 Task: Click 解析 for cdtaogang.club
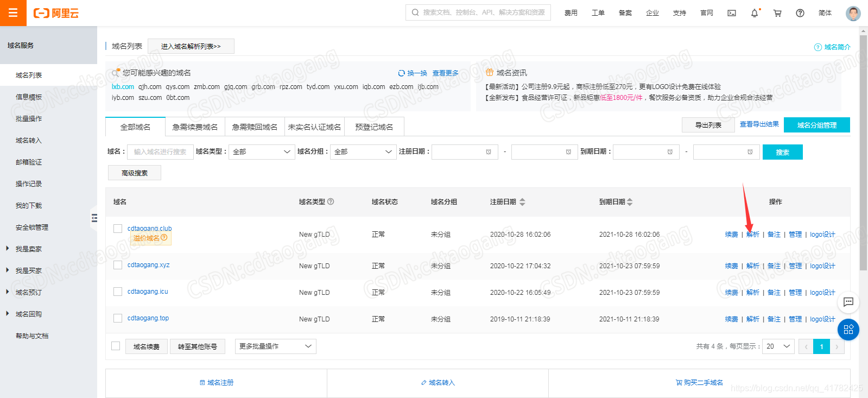753,235
